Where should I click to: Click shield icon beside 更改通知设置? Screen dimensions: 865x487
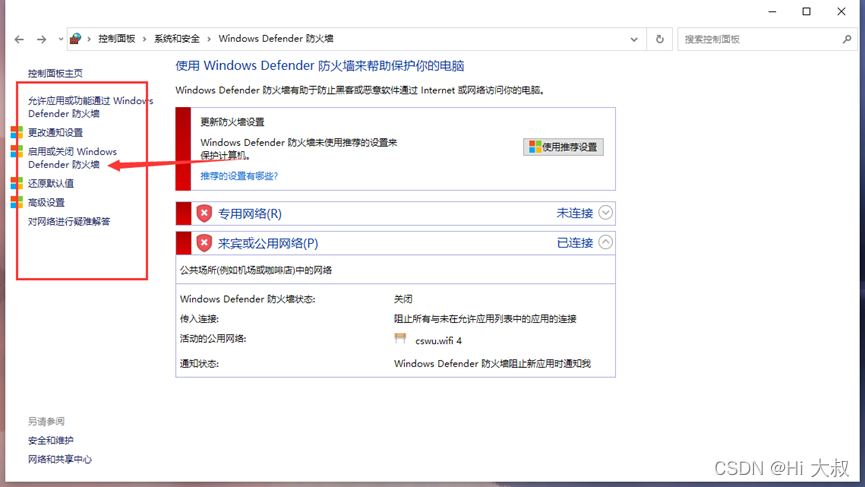17,132
